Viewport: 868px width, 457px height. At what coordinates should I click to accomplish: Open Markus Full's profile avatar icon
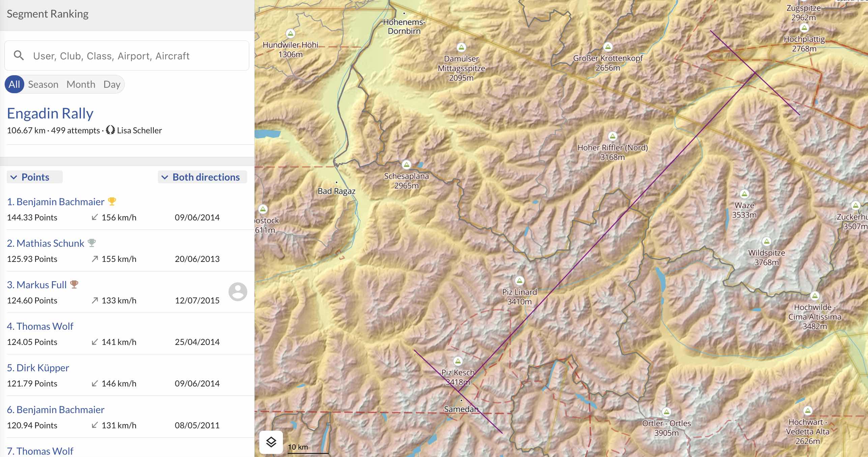point(238,292)
